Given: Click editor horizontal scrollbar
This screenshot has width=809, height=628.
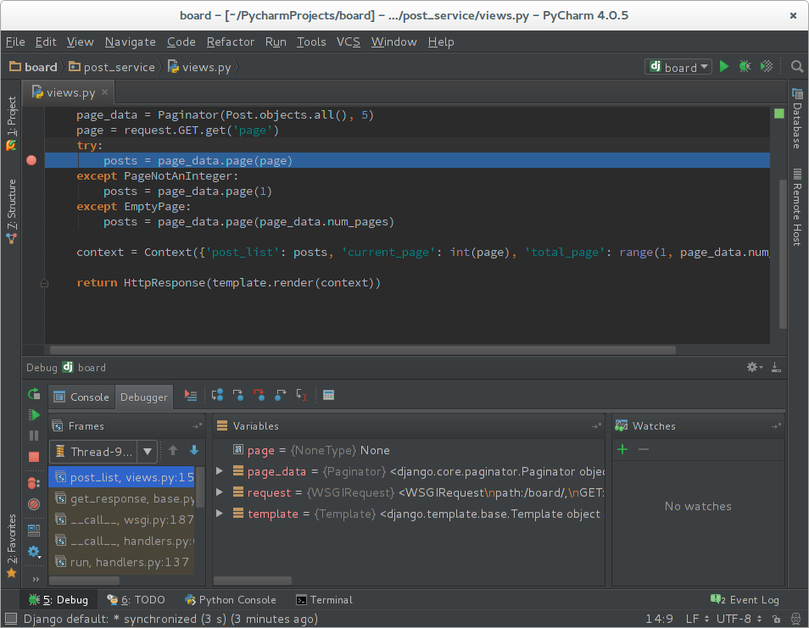Looking at the screenshot, I should (x=363, y=350).
